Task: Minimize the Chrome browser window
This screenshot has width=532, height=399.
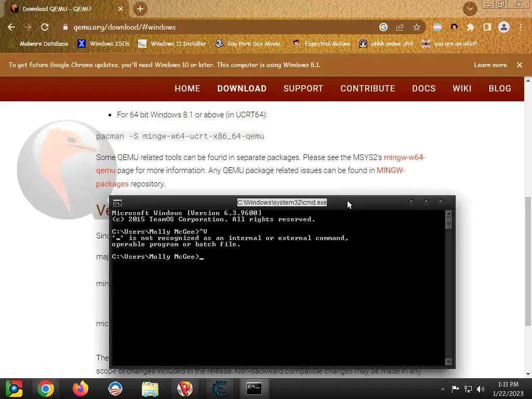Action: tap(488, 5)
